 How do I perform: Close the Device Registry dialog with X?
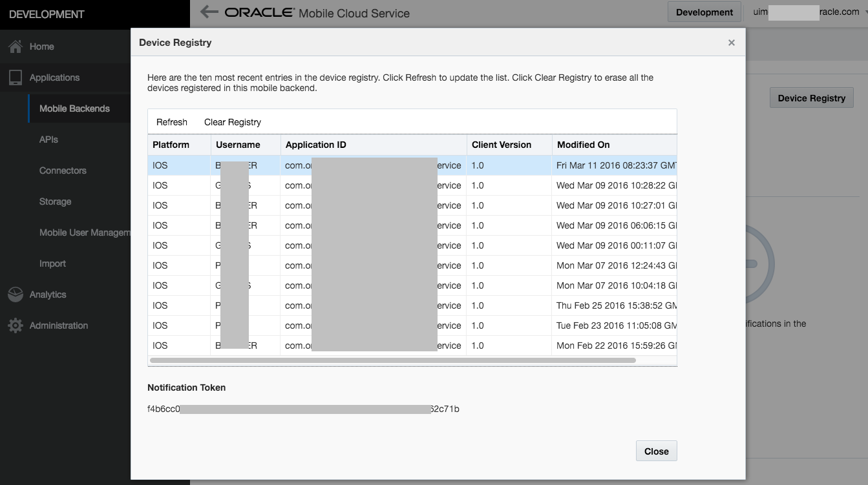(x=732, y=43)
